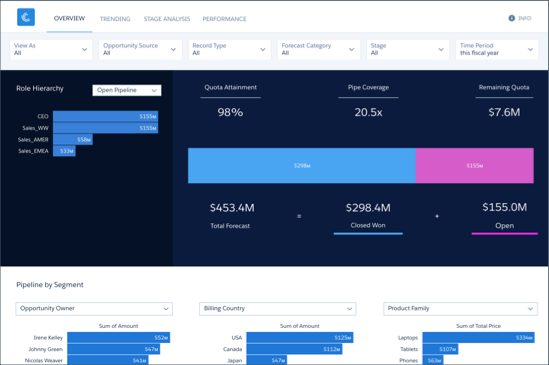Open the Billing Country segment dropdown
The width and height of the screenshot is (549, 365).
point(278,309)
